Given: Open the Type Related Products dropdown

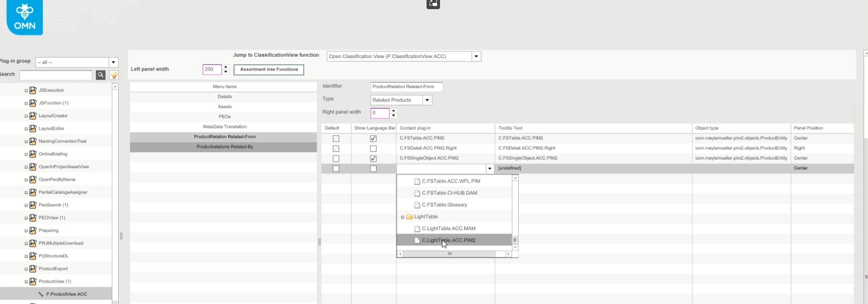Looking at the screenshot, I should click(x=427, y=100).
